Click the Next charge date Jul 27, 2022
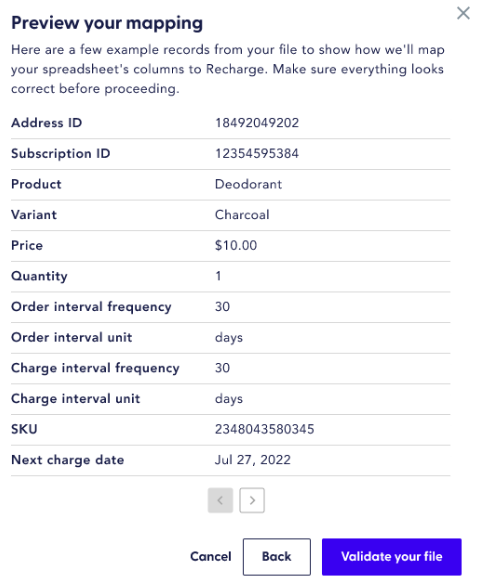 click(x=253, y=460)
